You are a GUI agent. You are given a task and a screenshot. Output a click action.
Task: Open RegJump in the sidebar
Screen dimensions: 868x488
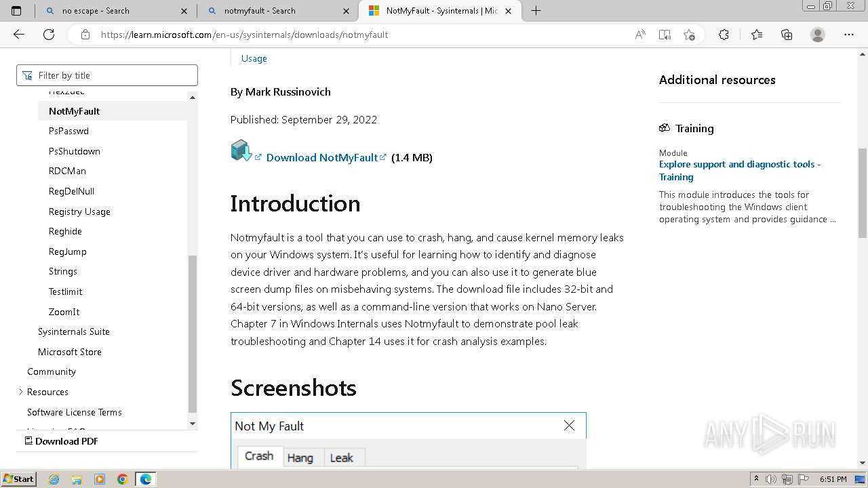(67, 251)
